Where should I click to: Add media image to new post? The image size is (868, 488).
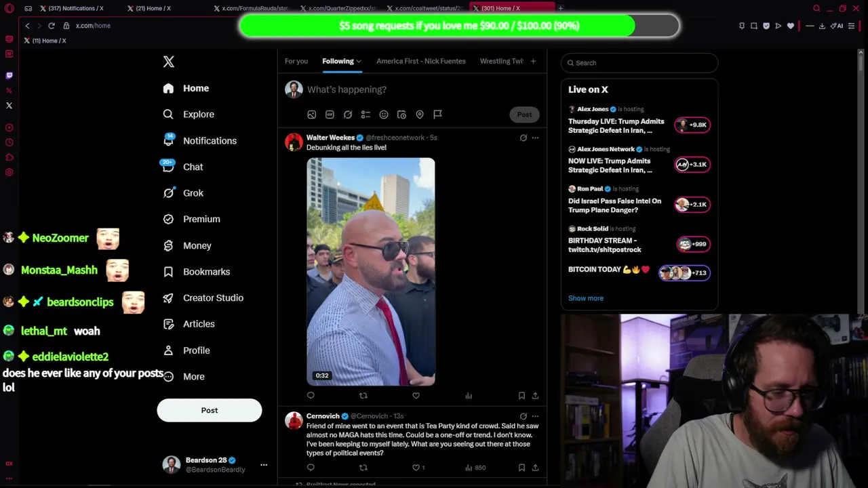click(311, 115)
